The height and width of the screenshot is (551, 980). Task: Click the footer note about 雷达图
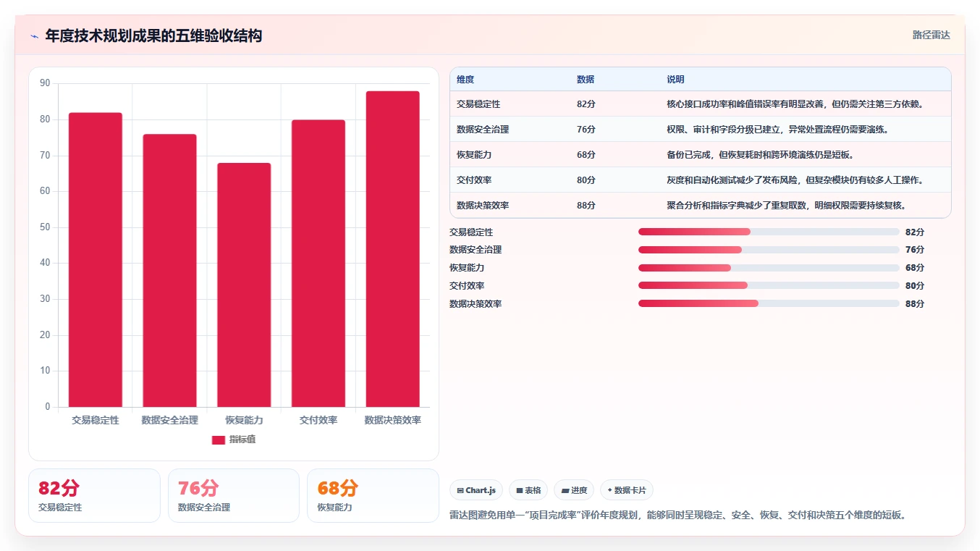point(677,516)
